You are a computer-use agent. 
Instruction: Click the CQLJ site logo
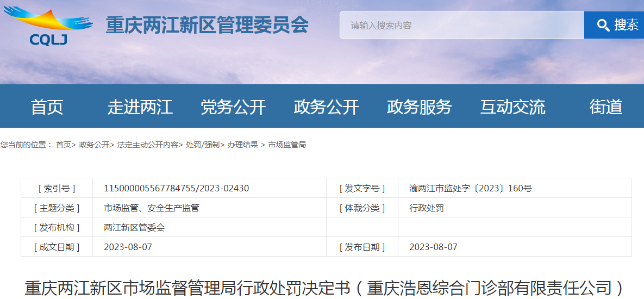tap(48, 26)
